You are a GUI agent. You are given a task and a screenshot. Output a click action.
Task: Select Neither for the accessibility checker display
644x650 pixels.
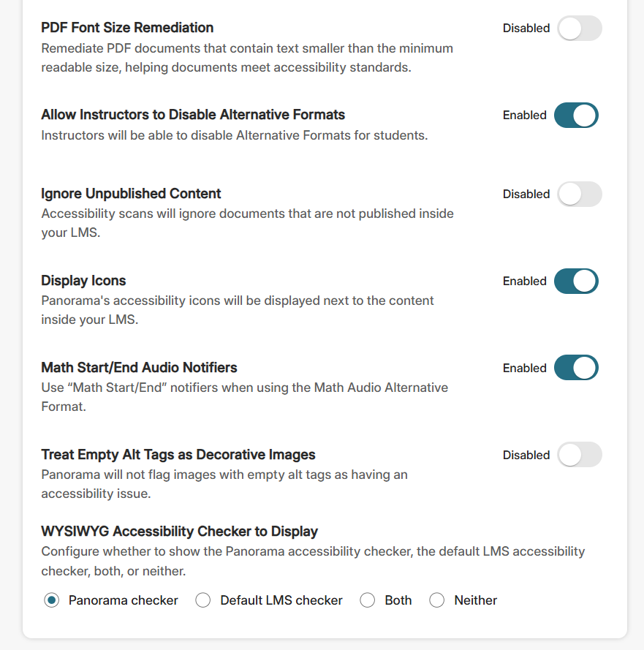(436, 600)
